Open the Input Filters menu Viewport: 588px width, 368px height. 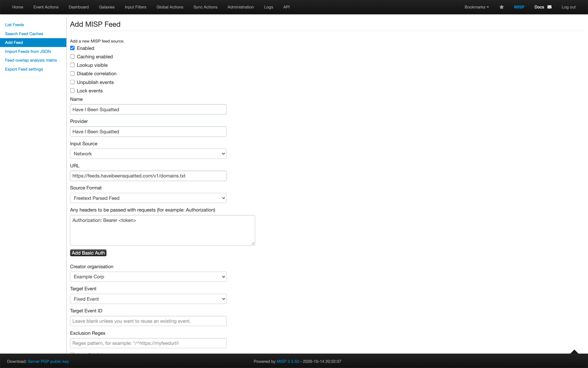[136, 7]
